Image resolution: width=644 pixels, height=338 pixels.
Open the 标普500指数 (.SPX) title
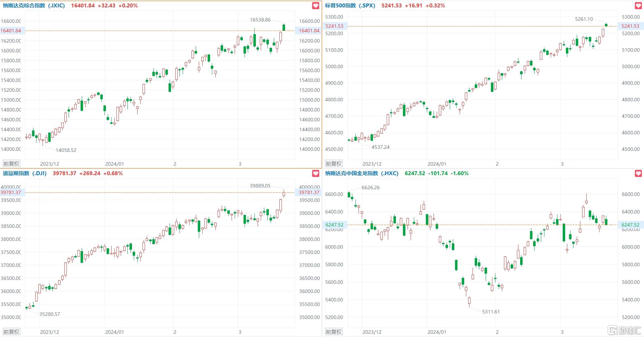(x=350, y=6)
